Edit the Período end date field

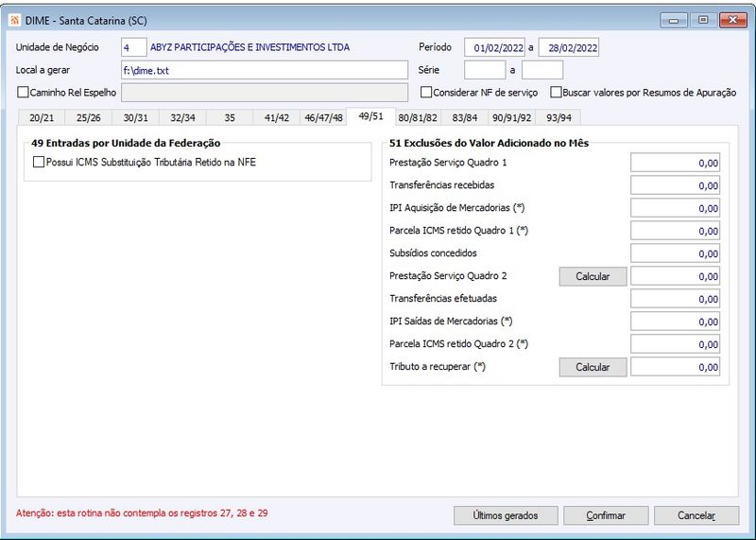click(569, 47)
